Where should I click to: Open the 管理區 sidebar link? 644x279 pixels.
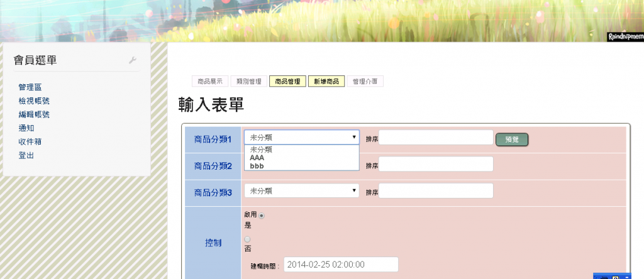(30, 87)
